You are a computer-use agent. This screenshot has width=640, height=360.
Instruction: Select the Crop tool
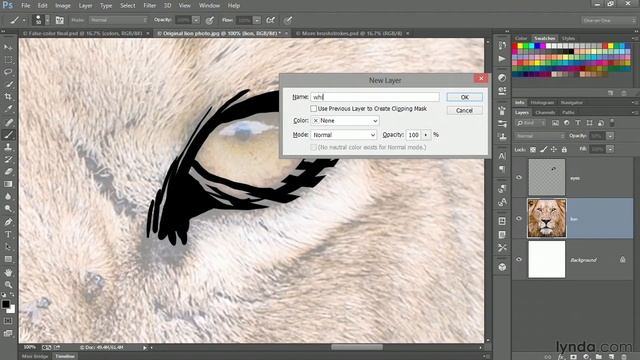click(8, 97)
